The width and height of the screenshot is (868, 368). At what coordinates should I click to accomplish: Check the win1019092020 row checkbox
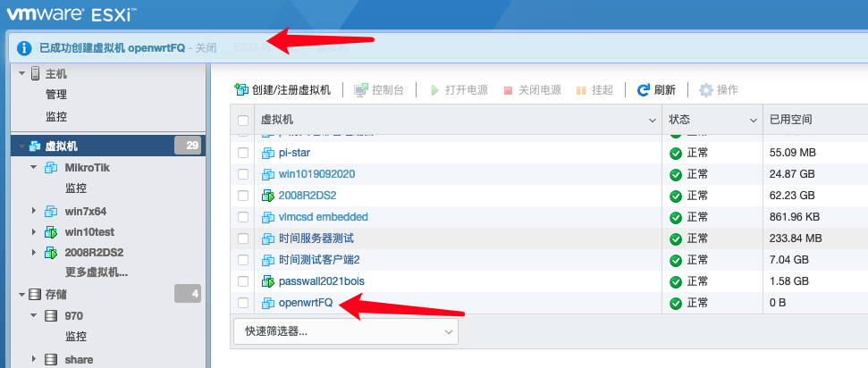click(243, 174)
